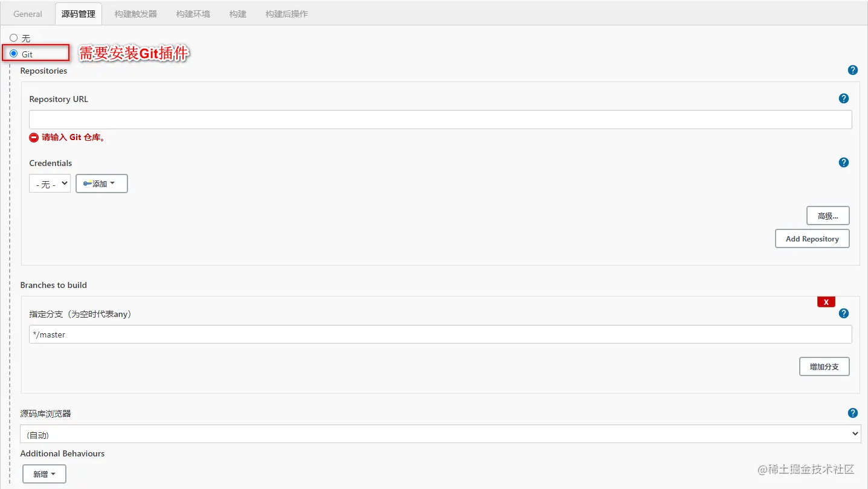Switch to the General tab

[28, 14]
